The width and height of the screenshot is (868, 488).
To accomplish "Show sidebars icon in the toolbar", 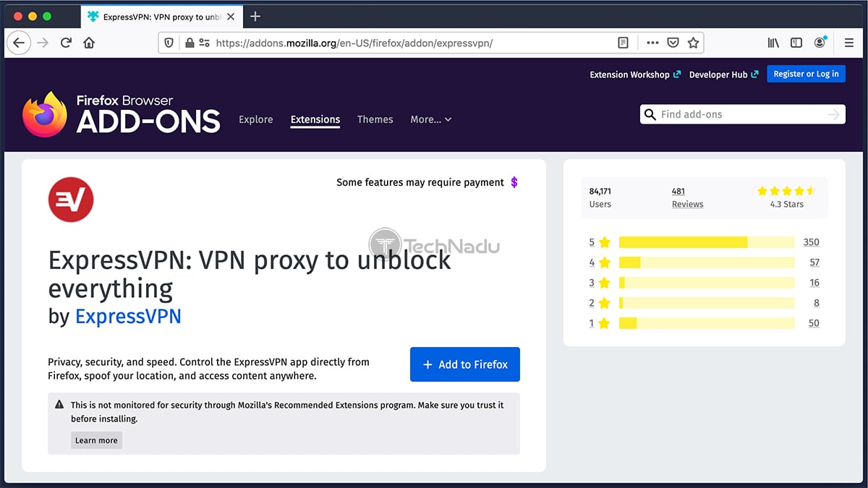I will (796, 43).
